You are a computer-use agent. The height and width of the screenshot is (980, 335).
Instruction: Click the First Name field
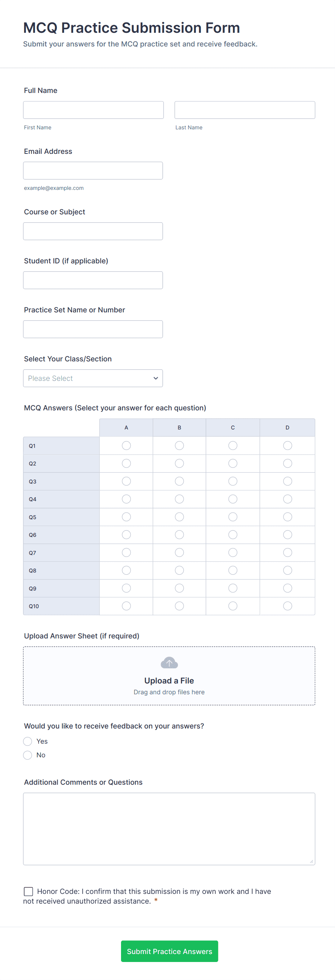pyautogui.click(x=93, y=110)
